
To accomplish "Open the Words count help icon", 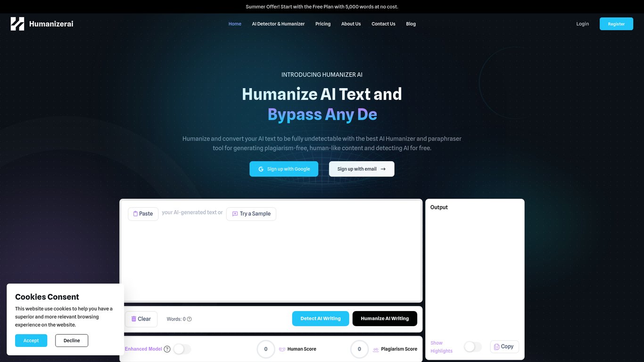I will click(190, 319).
